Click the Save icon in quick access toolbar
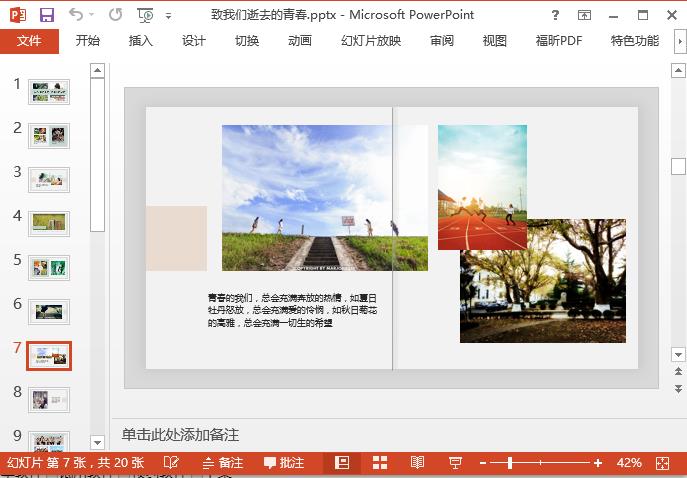This screenshot has height=478, width=687. 47,15
